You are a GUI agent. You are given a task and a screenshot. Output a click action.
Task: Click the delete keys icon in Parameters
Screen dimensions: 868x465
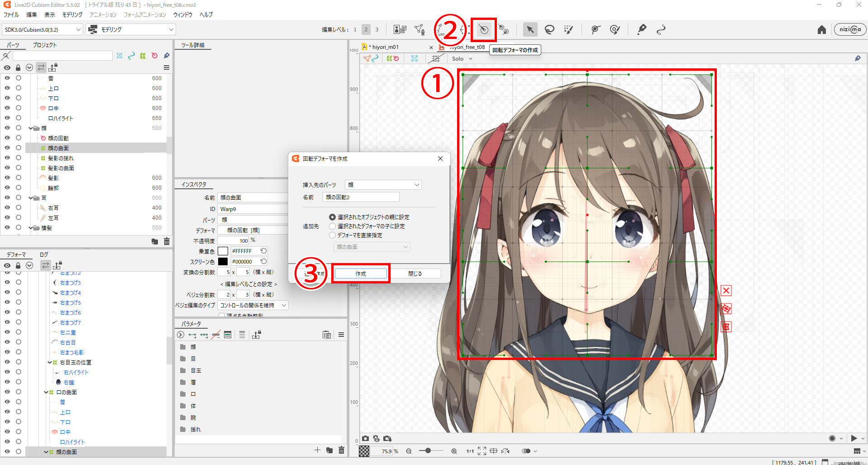pyautogui.click(x=216, y=335)
